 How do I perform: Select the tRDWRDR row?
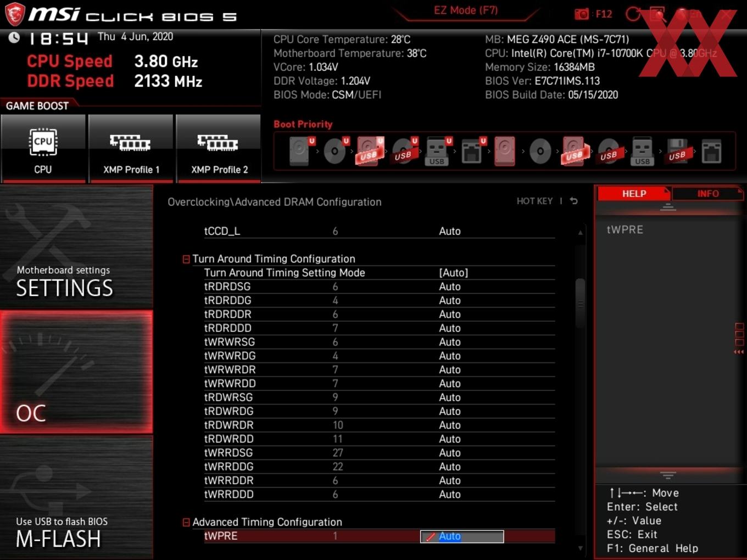379,425
